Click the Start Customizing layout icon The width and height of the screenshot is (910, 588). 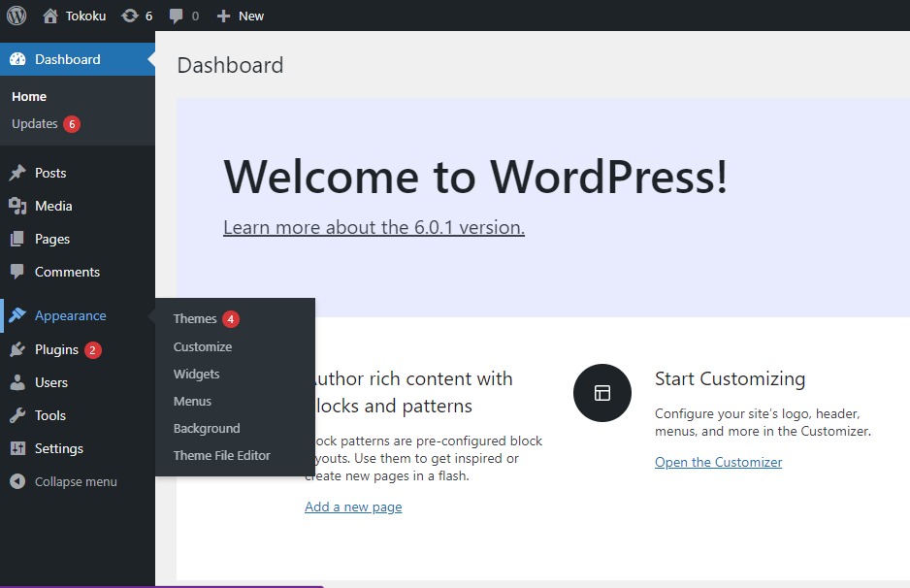pyautogui.click(x=602, y=393)
